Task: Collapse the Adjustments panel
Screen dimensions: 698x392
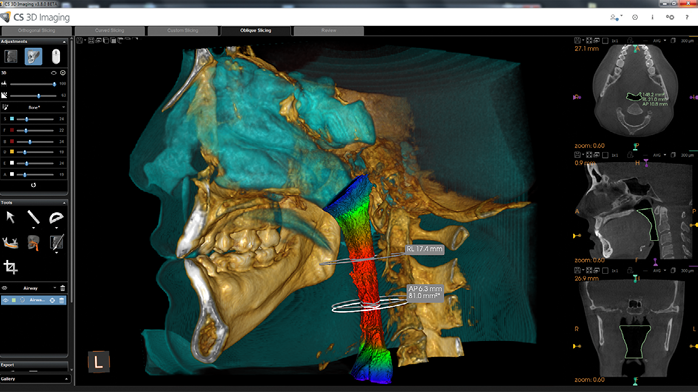Action: pyautogui.click(x=64, y=41)
